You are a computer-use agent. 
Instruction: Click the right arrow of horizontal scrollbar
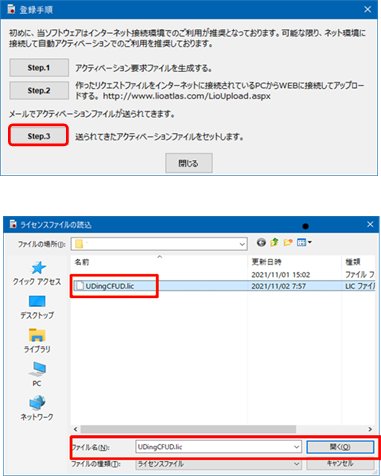point(370,429)
